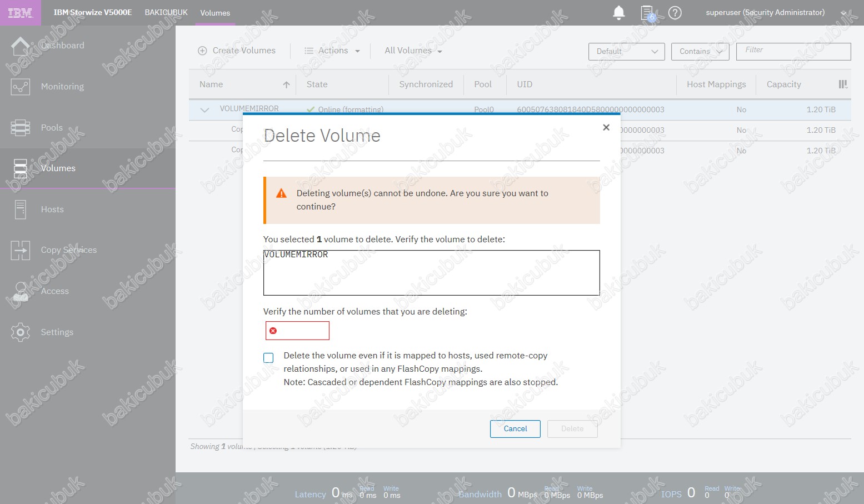
Task: Click Create Volumes button
Action: pyautogui.click(x=237, y=51)
